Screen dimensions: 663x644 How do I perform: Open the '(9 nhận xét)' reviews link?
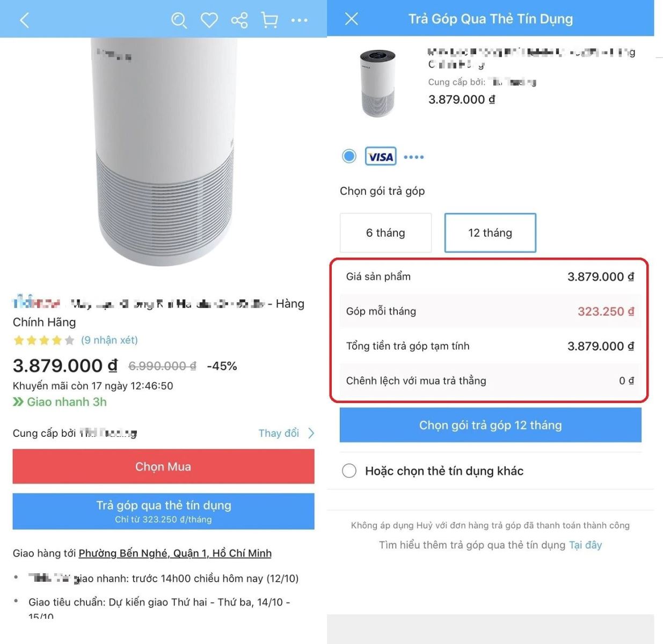[x=110, y=340]
